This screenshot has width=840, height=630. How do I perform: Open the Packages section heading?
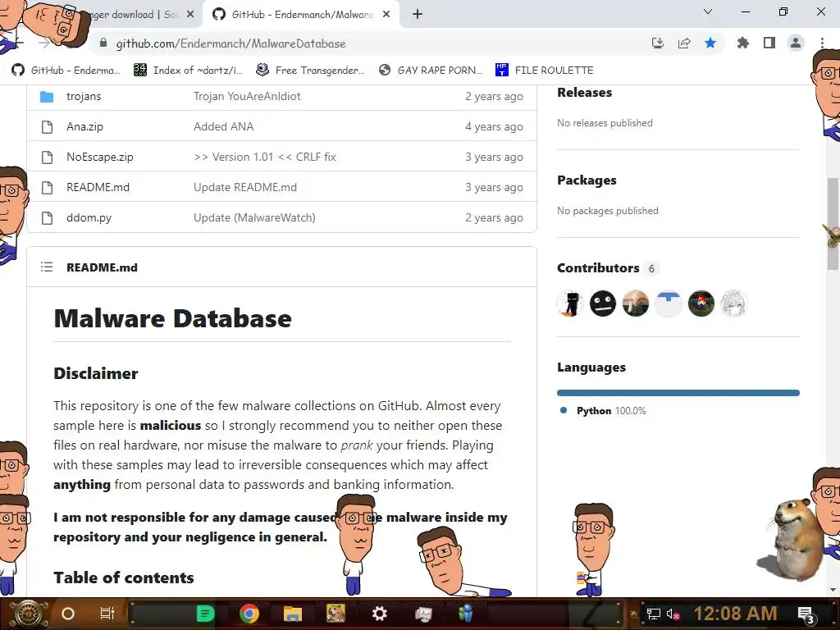click(587, 180)
